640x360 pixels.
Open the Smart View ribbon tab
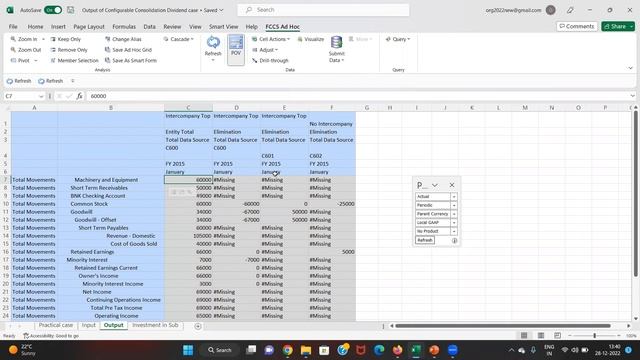224,27
